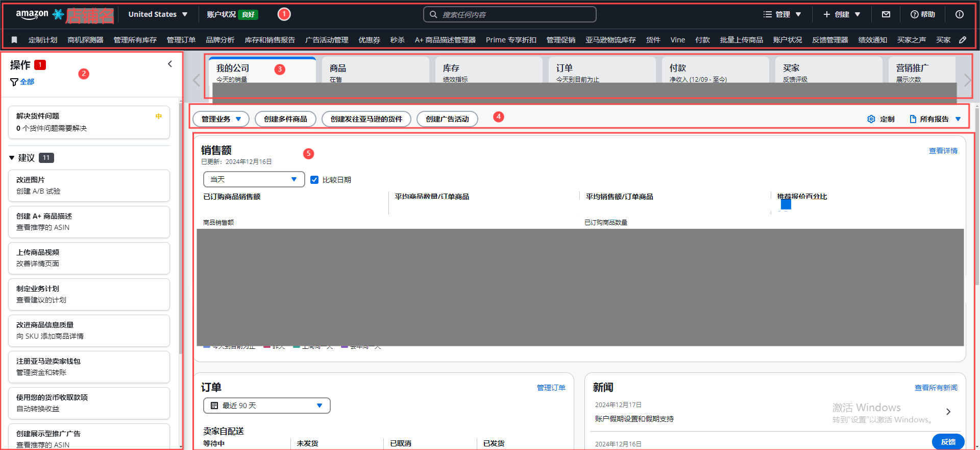Expand the 管理业务 dropdown button

tap(221, 119)
